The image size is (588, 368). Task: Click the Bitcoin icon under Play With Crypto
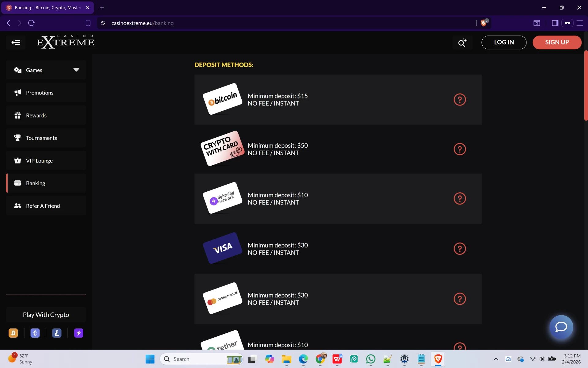tap(13, 333)
